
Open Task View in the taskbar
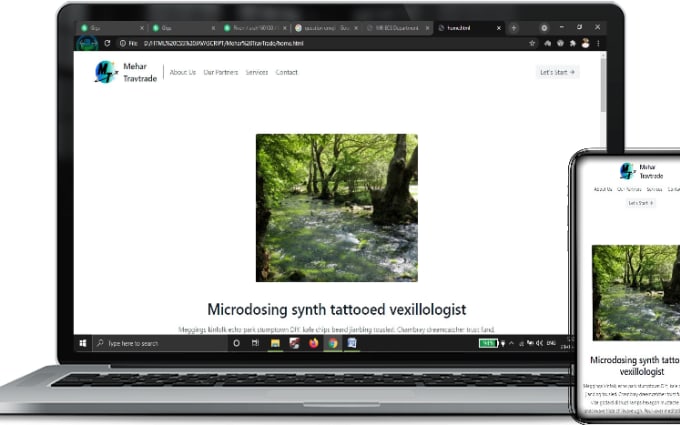tap(255, 343)
